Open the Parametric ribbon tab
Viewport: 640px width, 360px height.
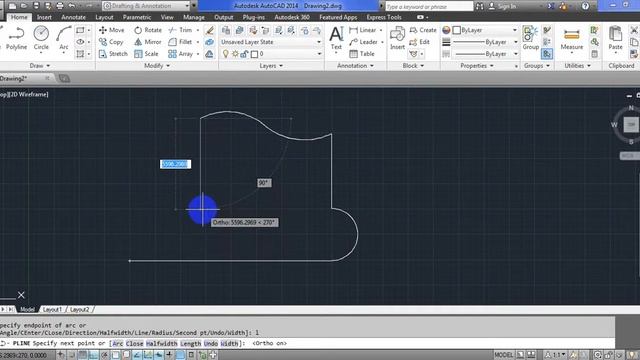click(137, 17)
